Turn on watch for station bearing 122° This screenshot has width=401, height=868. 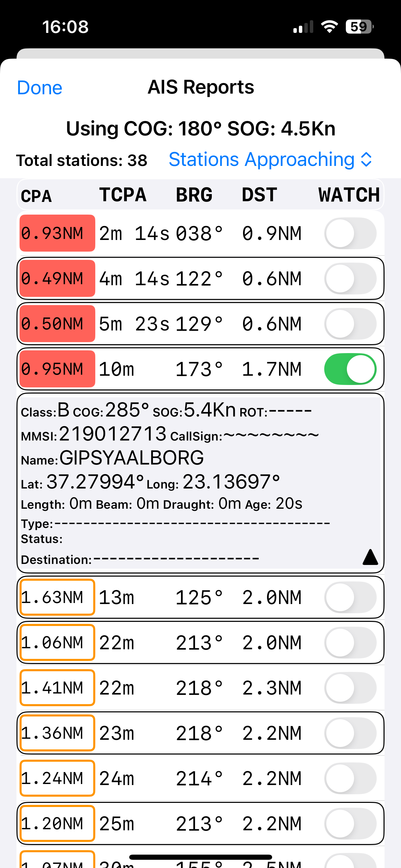pyautogui.click(x=350, y=279)
